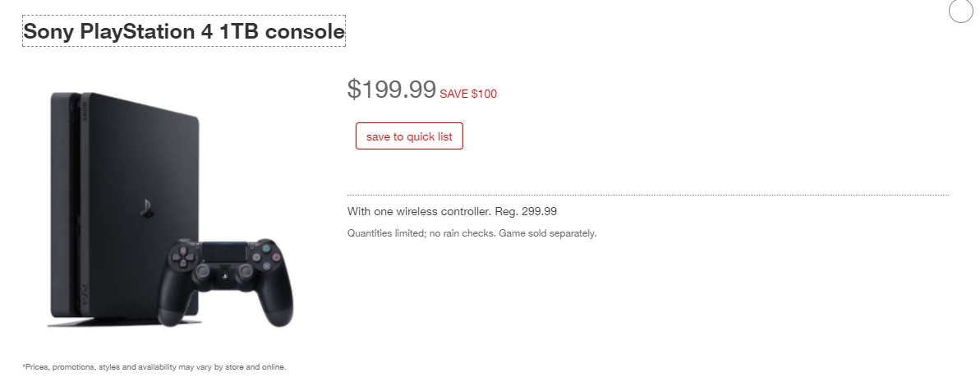The width and height of the screenshot is (980, 391).
Task: Click the dotted divider line above description
Action: coord(648,195)
